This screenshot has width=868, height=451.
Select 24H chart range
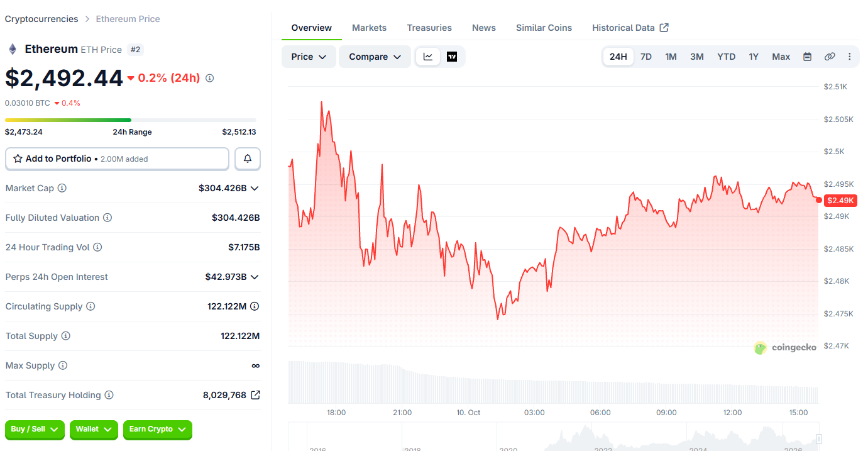[618, 57]
